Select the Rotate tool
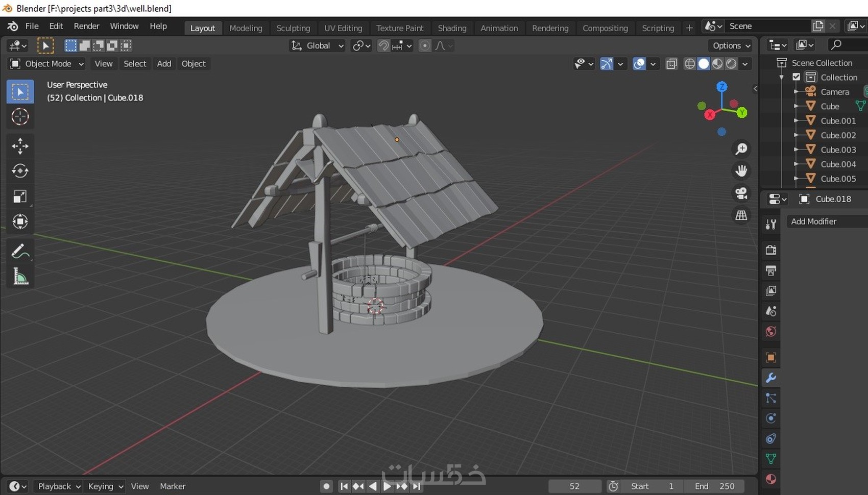The image size is (868, 495). pos(20,171)
